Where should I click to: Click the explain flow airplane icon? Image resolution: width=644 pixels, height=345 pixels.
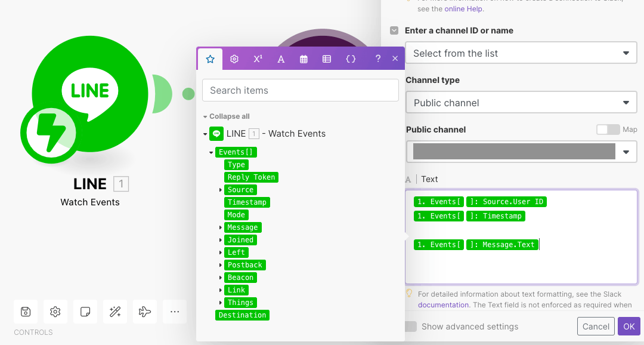[145, 312]
